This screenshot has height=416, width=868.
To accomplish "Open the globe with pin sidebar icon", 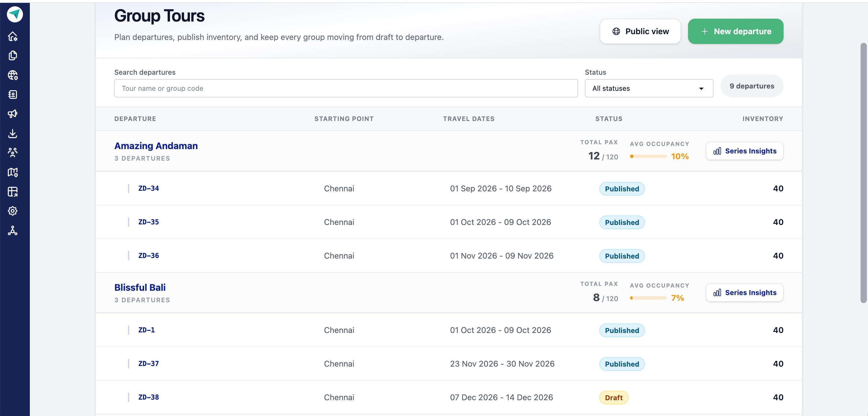I will (x=13, y=75).
